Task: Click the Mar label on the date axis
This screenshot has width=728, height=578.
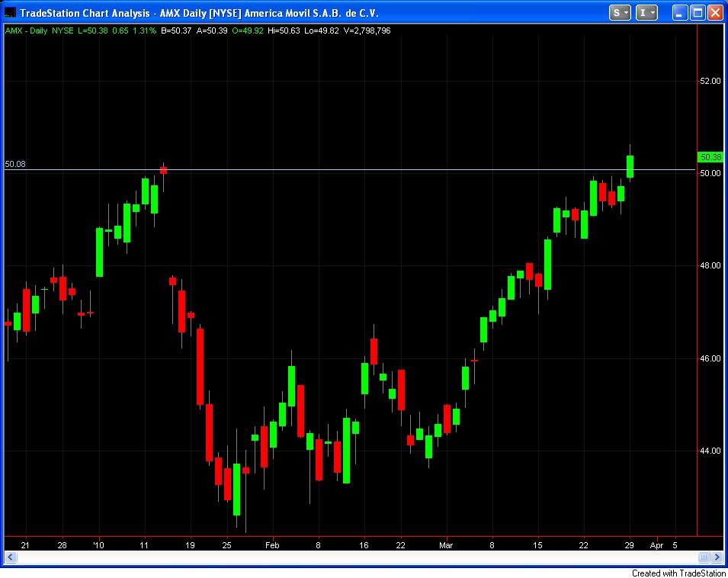Action: click(x=446, y=545)
